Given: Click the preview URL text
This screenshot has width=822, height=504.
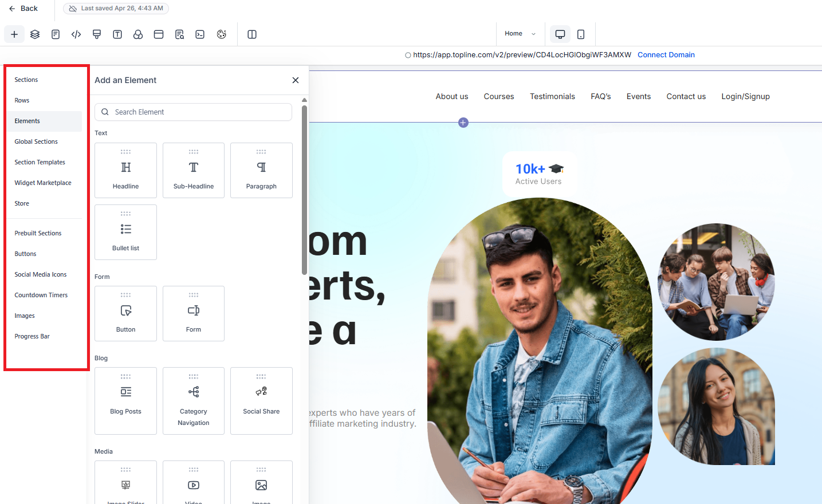Looking at the screenshot, I should click(522, 55).
